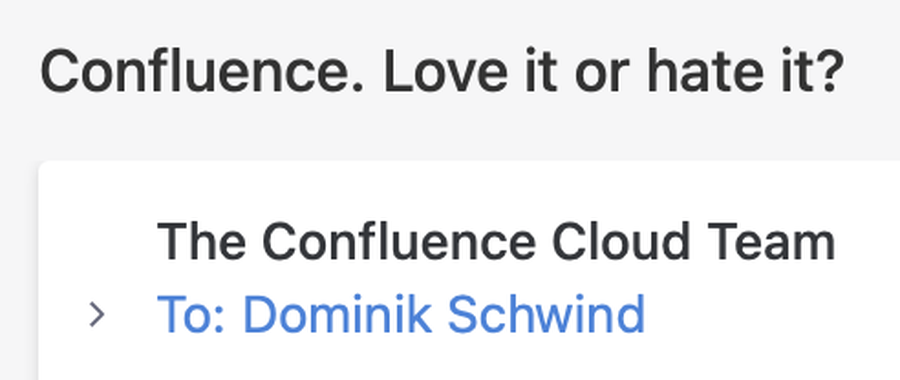
Task: Click the sender name The Confluence Cloud Team
Action: [x=496, y=242]
